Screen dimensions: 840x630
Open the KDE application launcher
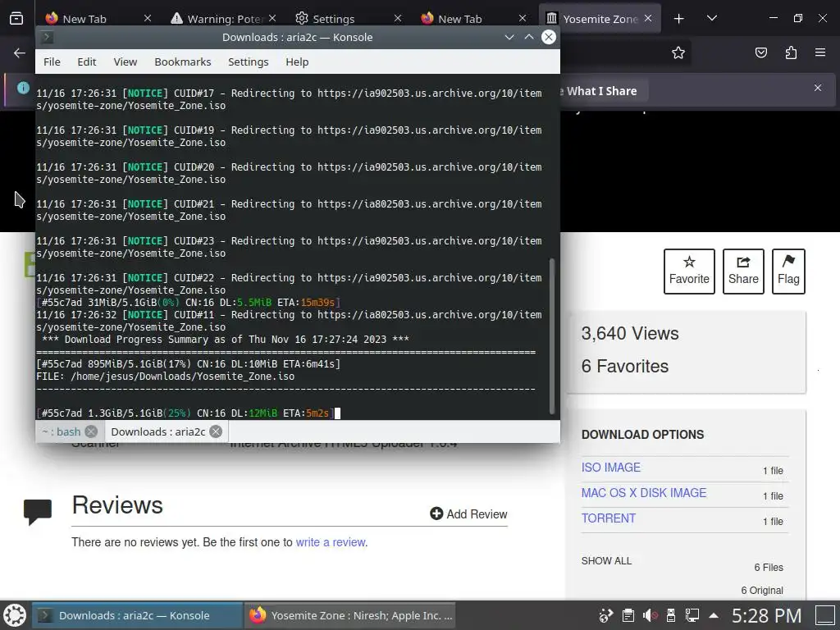(15, 615)
